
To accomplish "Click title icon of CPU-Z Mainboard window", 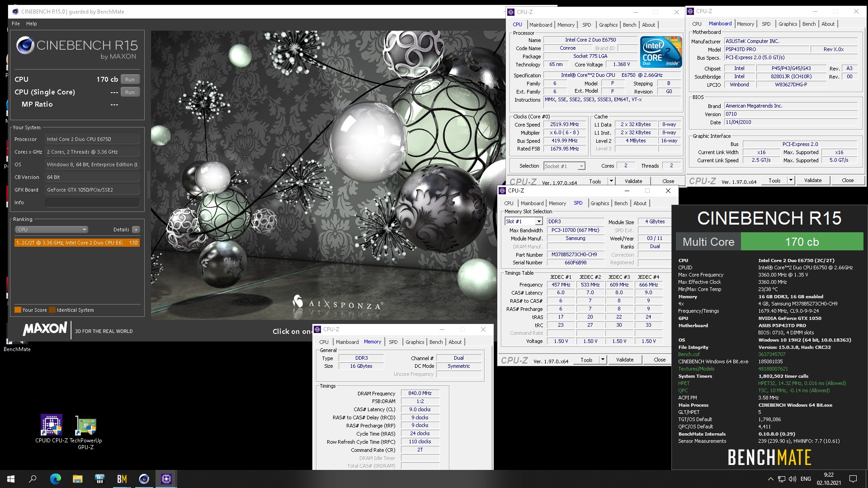I will 691,11.
